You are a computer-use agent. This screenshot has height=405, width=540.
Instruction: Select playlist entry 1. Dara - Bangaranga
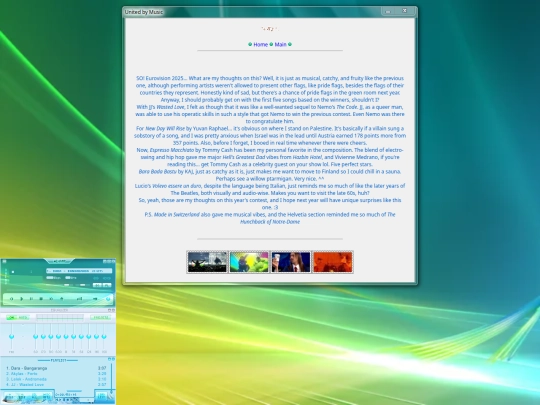tap(56, 368)
